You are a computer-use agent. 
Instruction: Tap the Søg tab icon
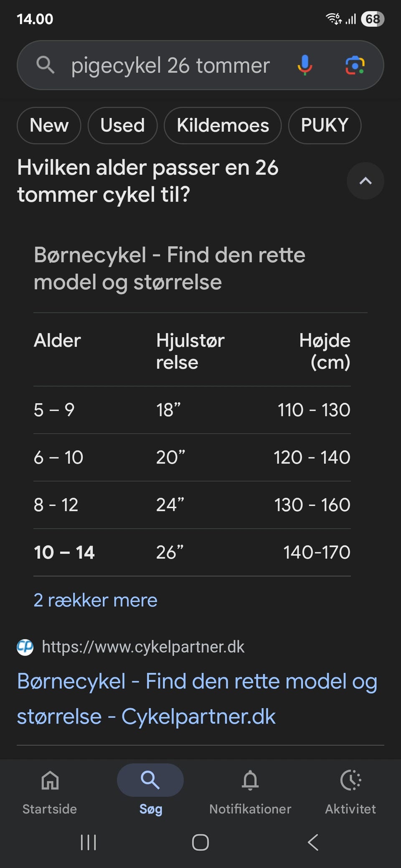click(x=150, y=780)
